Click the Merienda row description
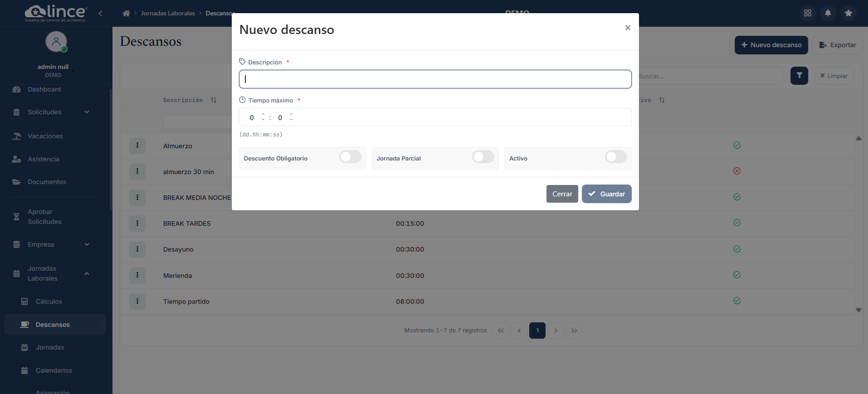 point(177,276)
